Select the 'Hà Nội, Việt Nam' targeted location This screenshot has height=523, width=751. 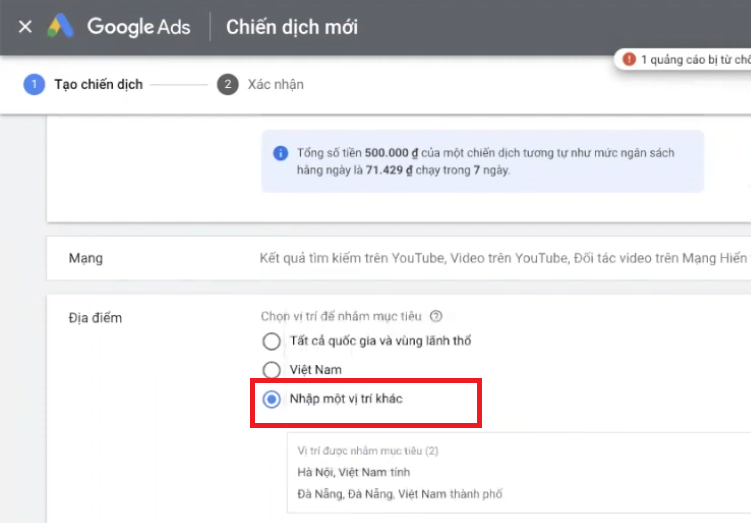pos(353,472)
